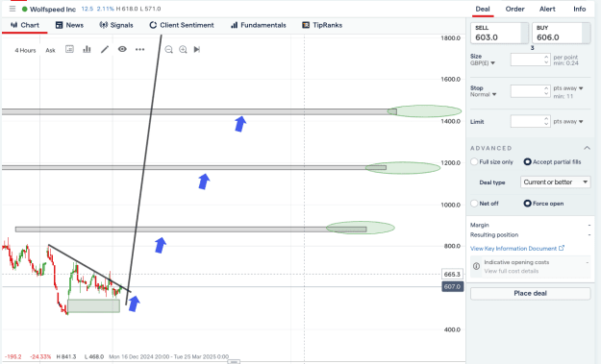
Task: Open the three-dots more options menu
Action: (x=139, y=49)
